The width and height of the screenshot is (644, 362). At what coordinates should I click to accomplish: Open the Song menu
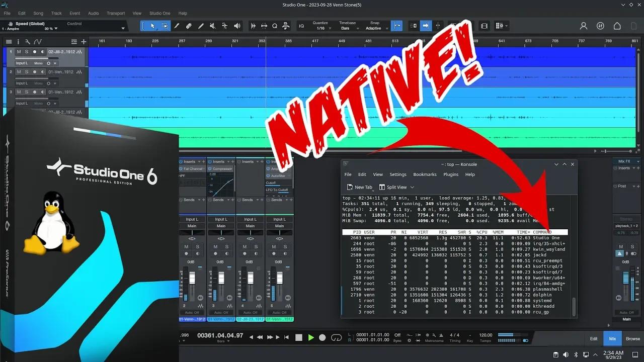38,13
